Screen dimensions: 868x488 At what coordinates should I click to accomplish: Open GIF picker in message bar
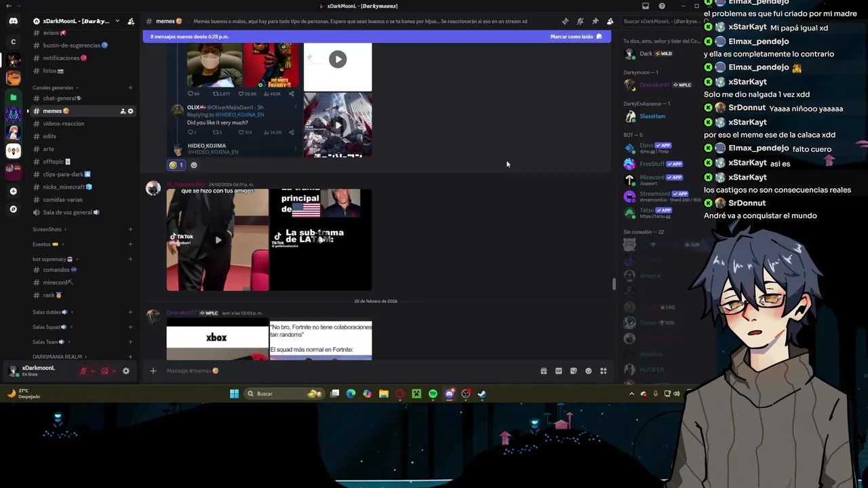point(558,371)
